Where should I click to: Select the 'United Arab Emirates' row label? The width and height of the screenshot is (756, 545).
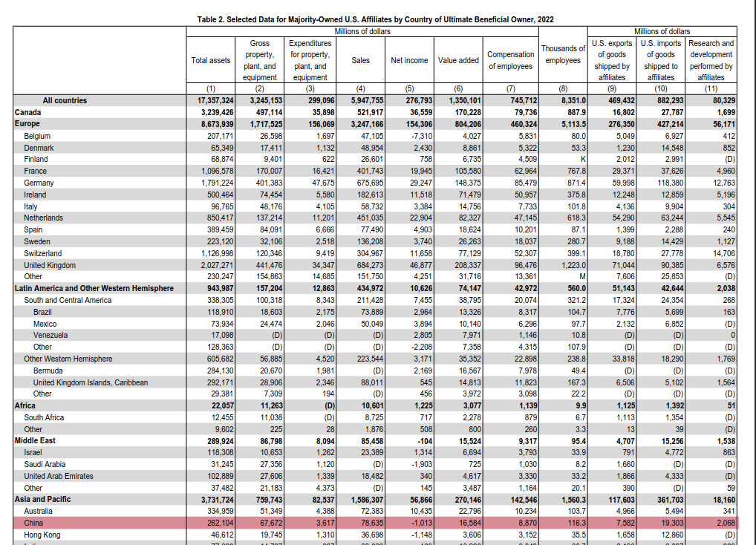(x=59, y=476)
